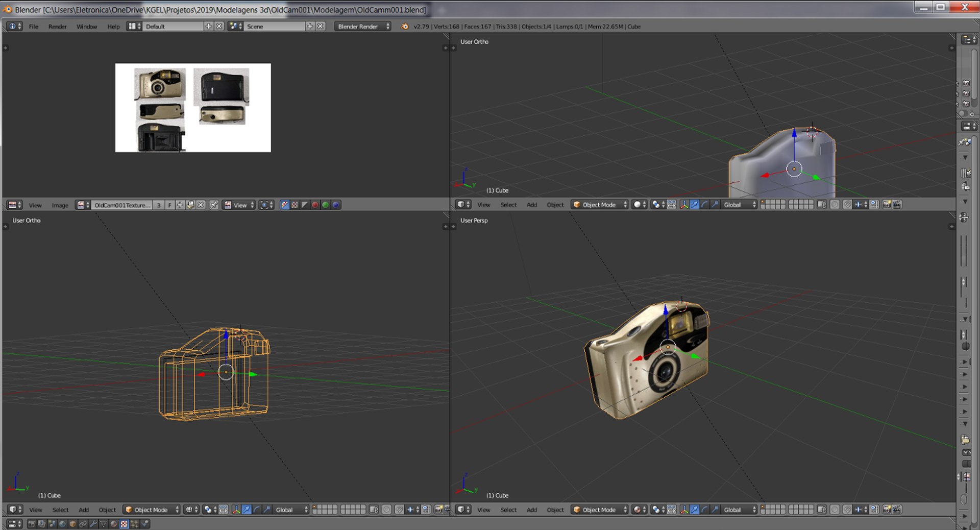980x530 pixels.
Task: Open image file with the folder icon
Action: [190, 205]
